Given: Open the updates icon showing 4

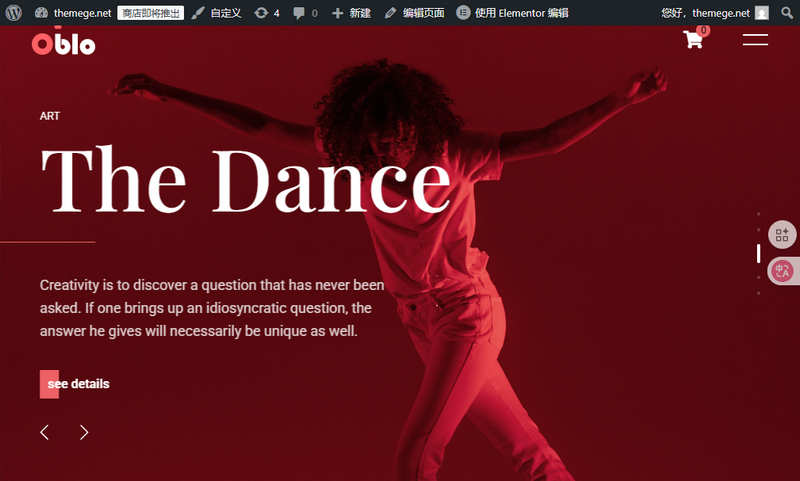Looking at the screenshot, I should click(x=267, y=13).
